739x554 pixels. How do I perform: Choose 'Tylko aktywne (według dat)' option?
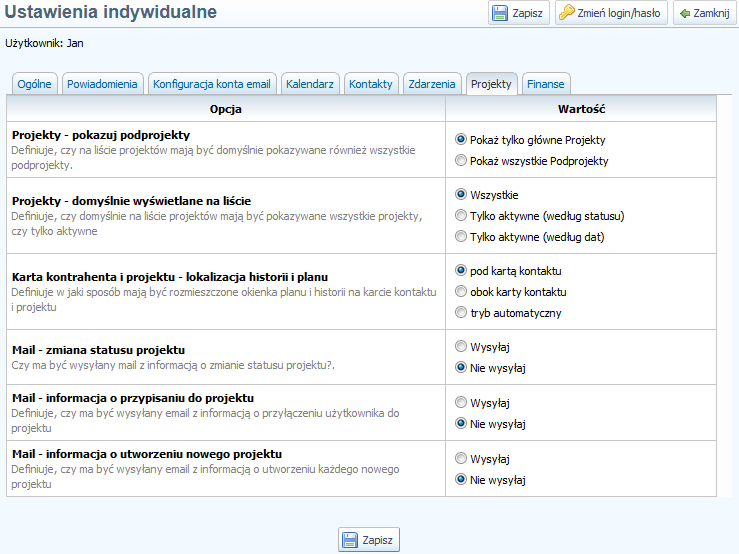pyautogui.click(x=461, y=236)
